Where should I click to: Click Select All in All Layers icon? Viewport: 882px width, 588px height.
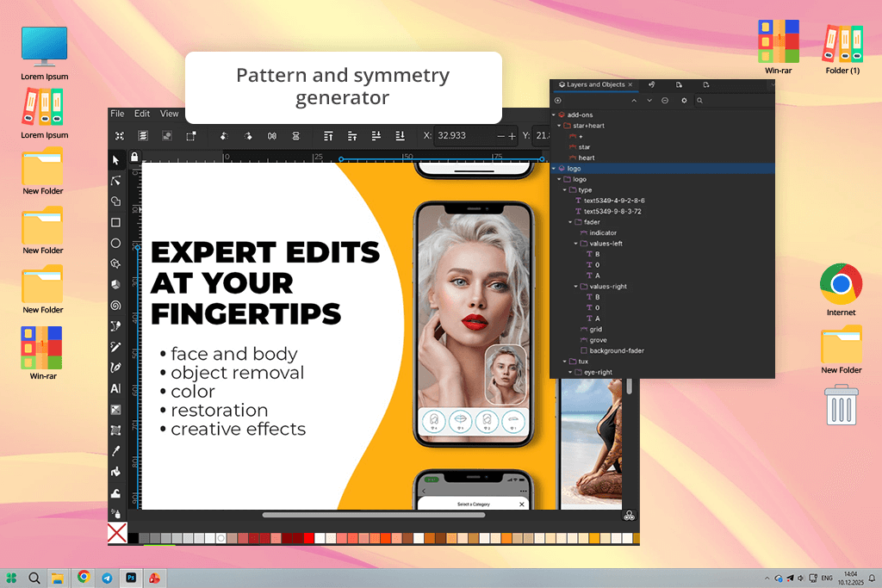tap(144, 136)
